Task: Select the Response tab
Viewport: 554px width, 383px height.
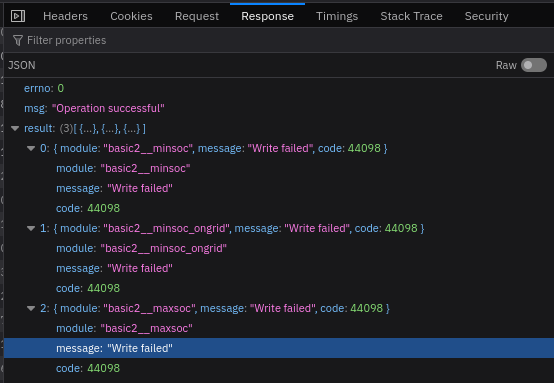Action: (x=267, y=16)
